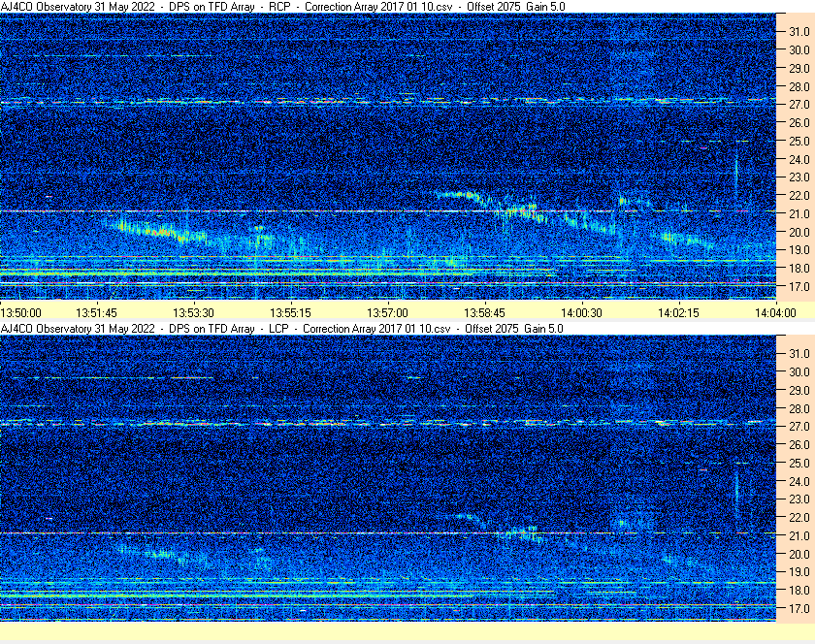Click the 25.0 frequency label on RCP plot
Viewport: 815px width, 644px height.
tap(799, 141)
